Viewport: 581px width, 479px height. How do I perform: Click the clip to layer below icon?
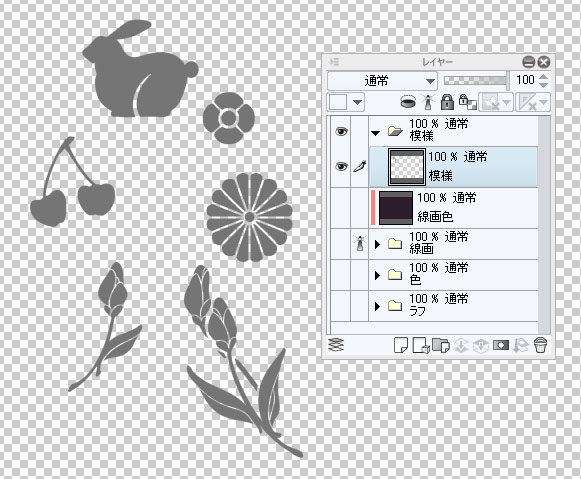[x=408, y=102]
